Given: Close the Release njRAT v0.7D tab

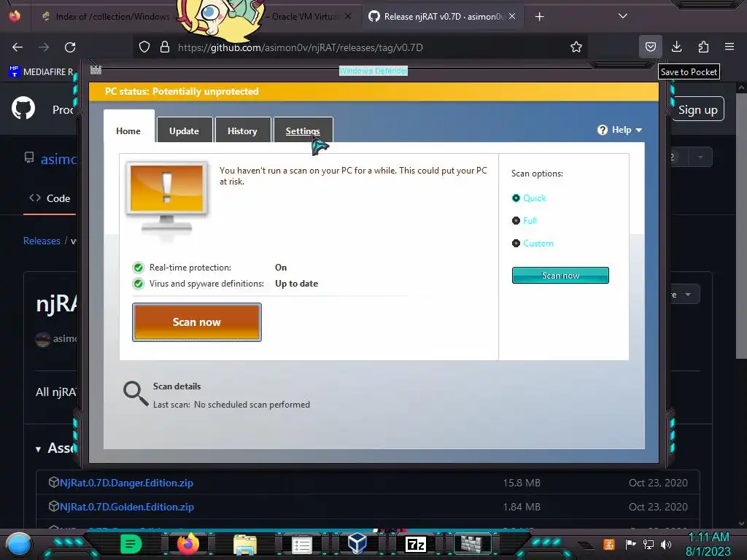Looking at the screenshot, I should pyautogui.click(x=512, y=16).
